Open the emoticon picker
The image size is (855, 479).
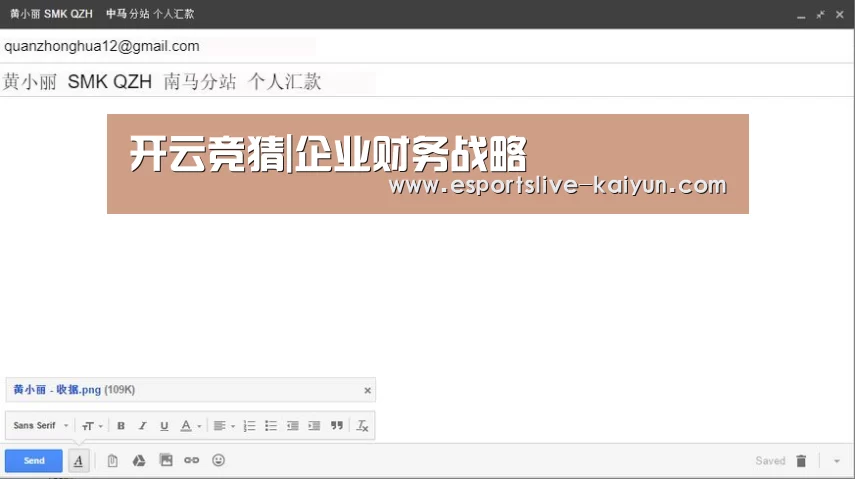[219, 460]
